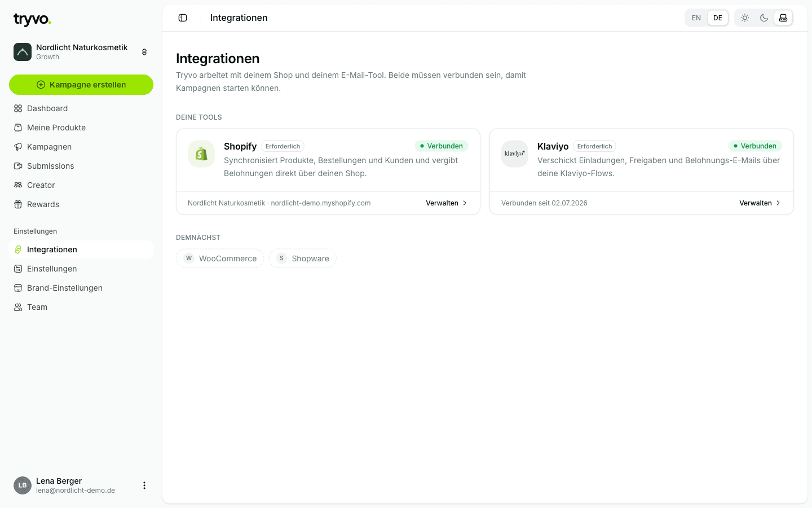Go to Team page
Screen dimensions: 812x508
pos(81,307)
